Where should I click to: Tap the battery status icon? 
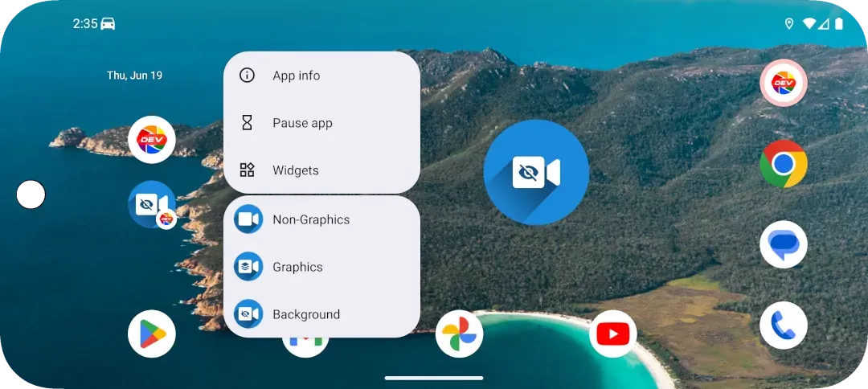coord(839,24)
